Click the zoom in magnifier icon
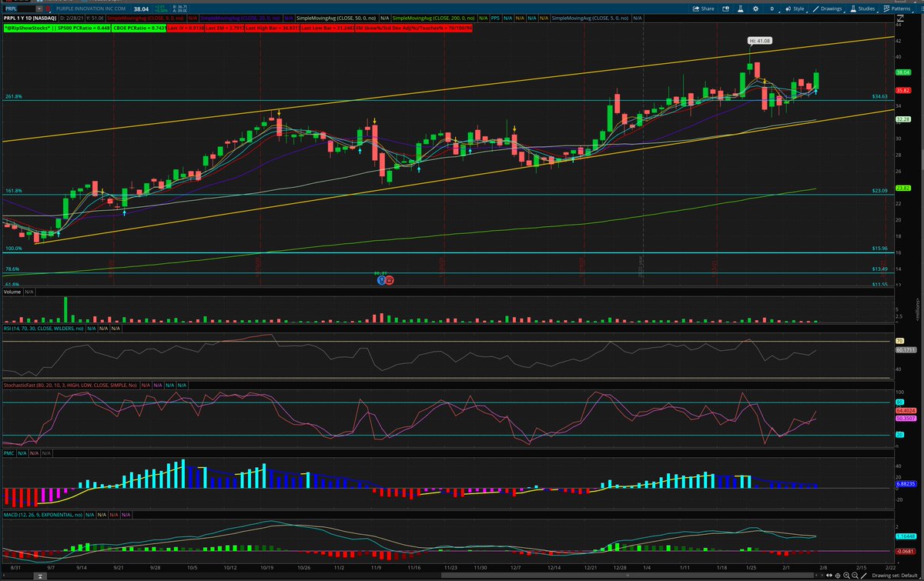 [x=846, y=576]
